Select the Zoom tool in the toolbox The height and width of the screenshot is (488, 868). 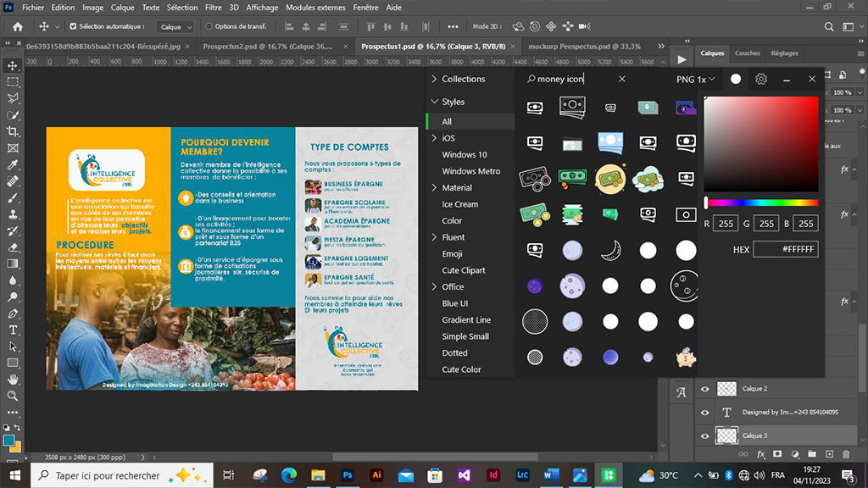[12, 396]
